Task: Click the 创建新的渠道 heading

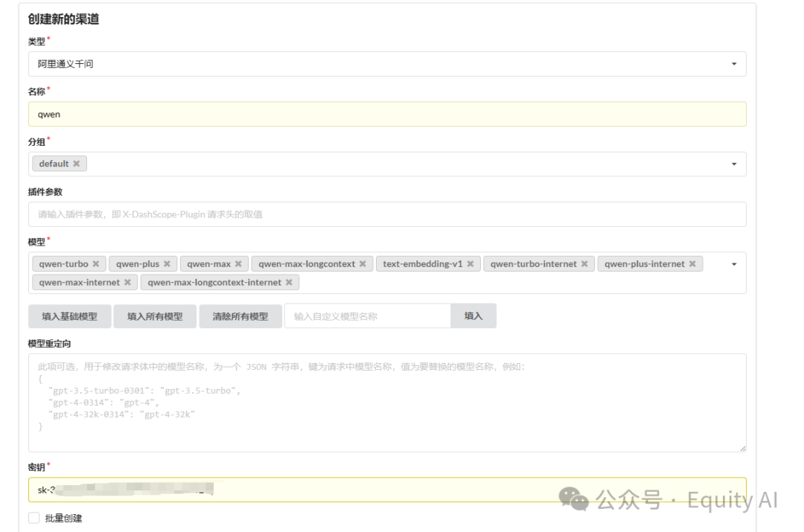Action: pyautogui.click(x=63, y=19)
